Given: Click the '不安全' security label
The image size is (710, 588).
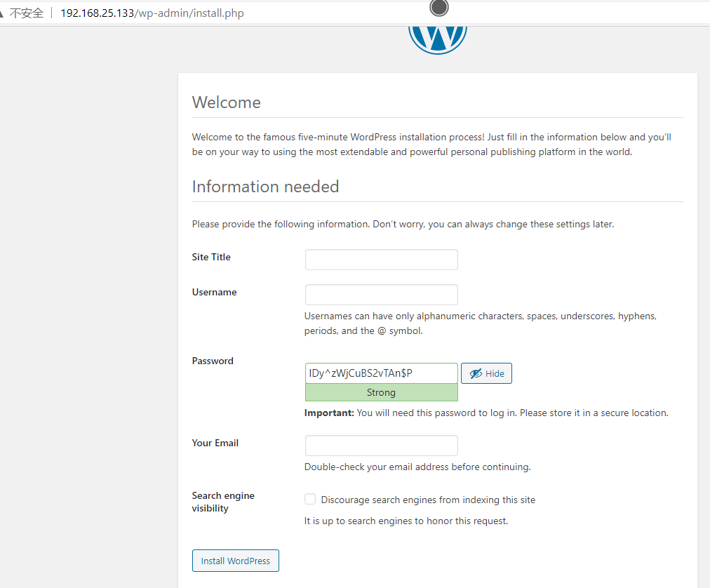Looking at the screenshot, I should tap(27, 13).
